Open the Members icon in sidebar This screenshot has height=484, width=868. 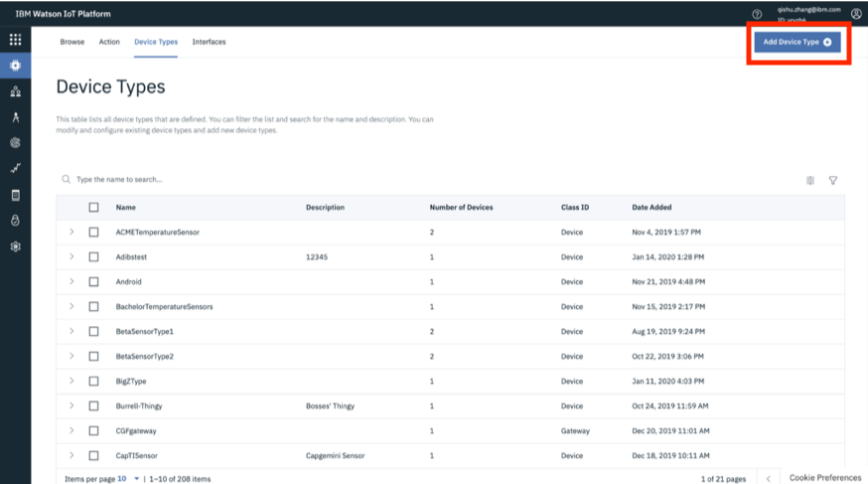[x=16, y=91]
